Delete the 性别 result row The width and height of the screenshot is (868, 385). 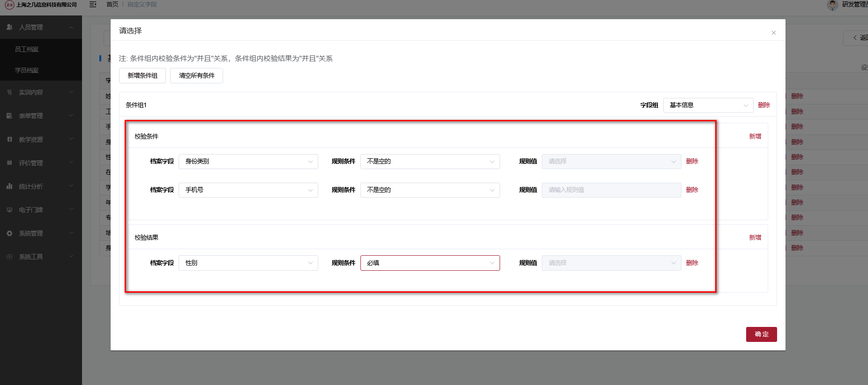point(692,263)
